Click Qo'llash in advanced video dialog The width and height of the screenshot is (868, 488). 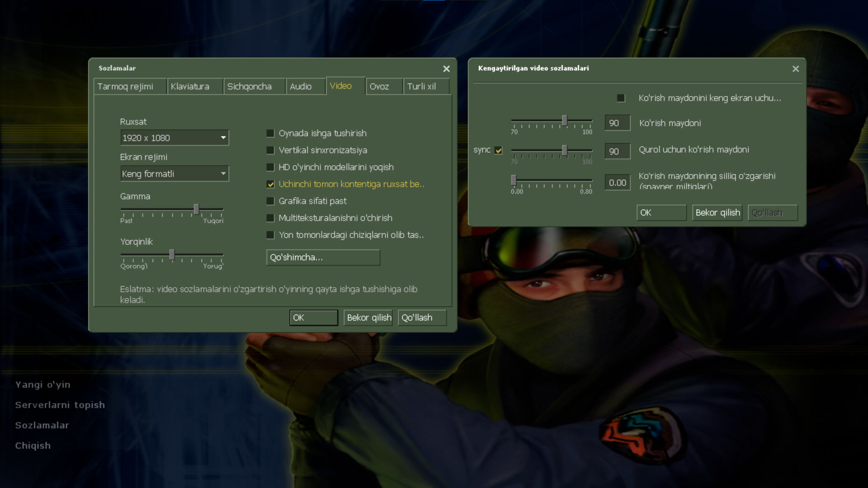pyautogui.click(x=773, y=213)
